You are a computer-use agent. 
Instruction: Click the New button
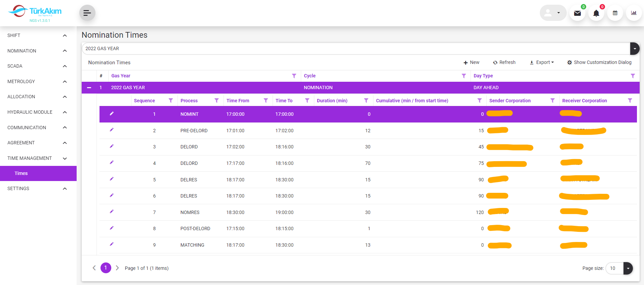click(471, 63)
